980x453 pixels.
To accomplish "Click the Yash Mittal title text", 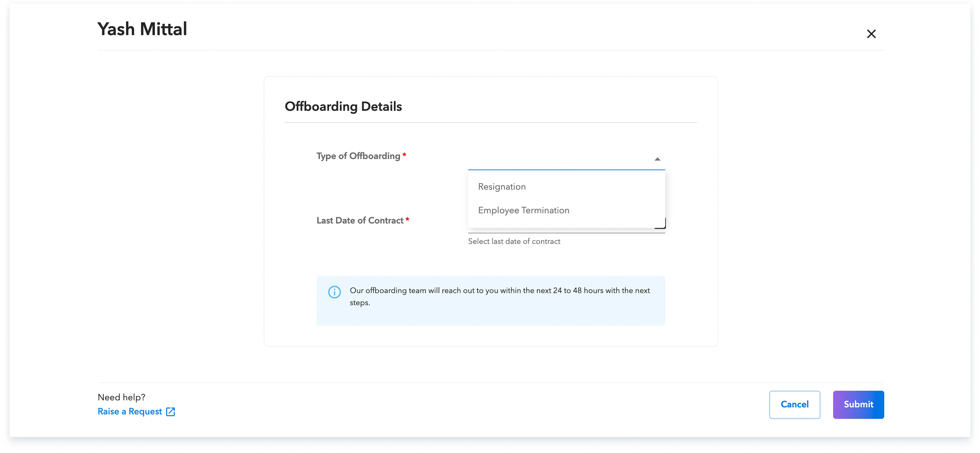I will [x=142, y=29].
